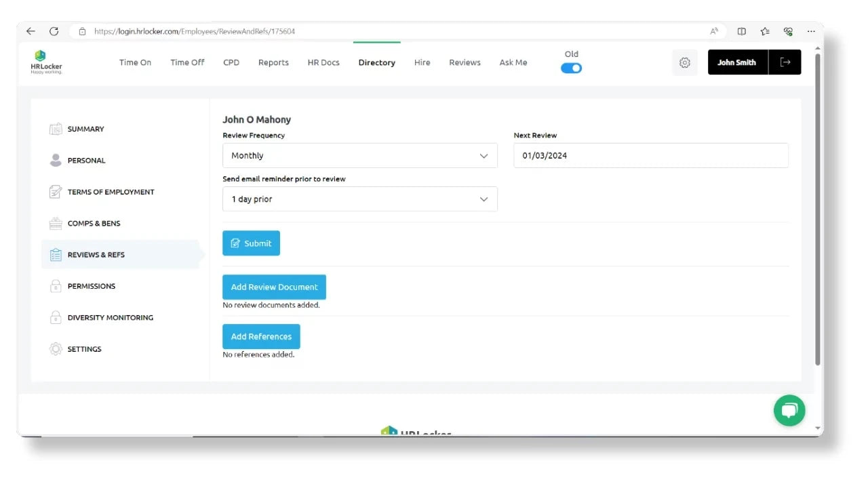The width and height of the screenshot is (868, 488).
Task: Toggle the Old interface switch
Action: pyautogui.click(x=571, y=68)
